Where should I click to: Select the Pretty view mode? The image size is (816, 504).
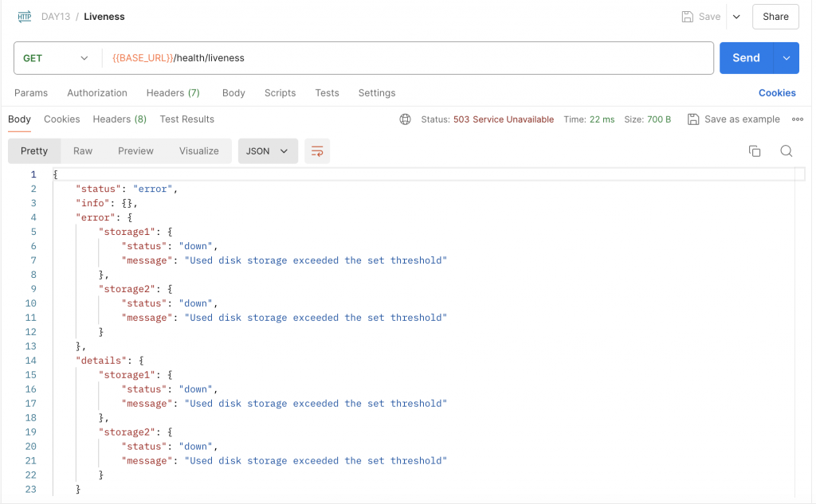click(34, 150)
